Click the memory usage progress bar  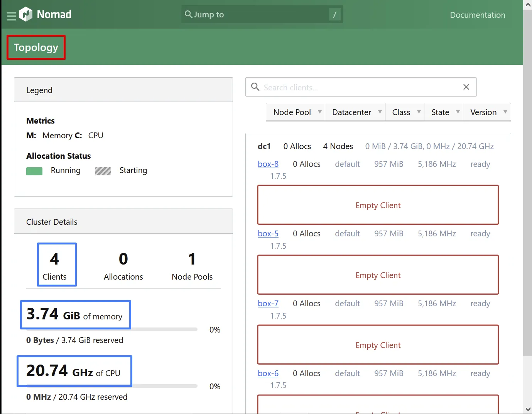(x=164, y=329)
